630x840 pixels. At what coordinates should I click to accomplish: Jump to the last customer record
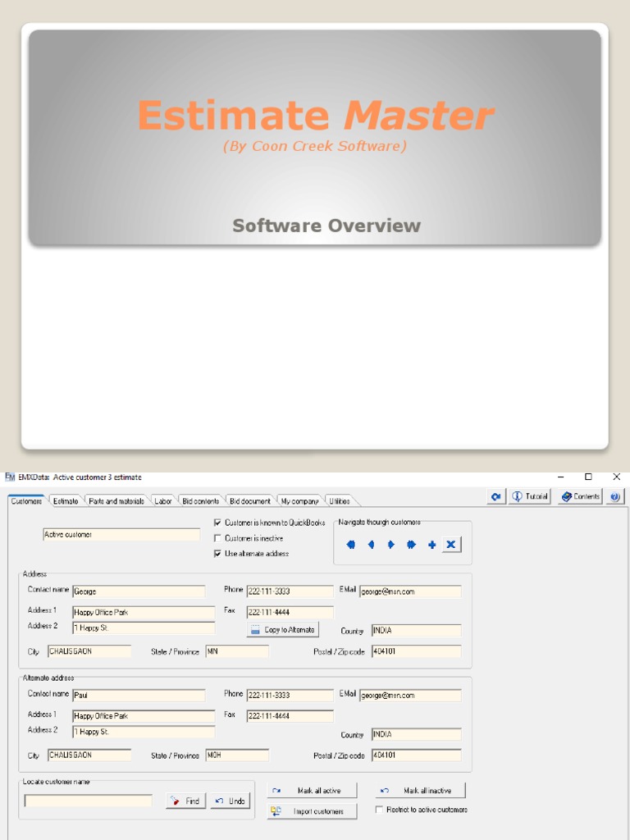[x=411, y=545]
